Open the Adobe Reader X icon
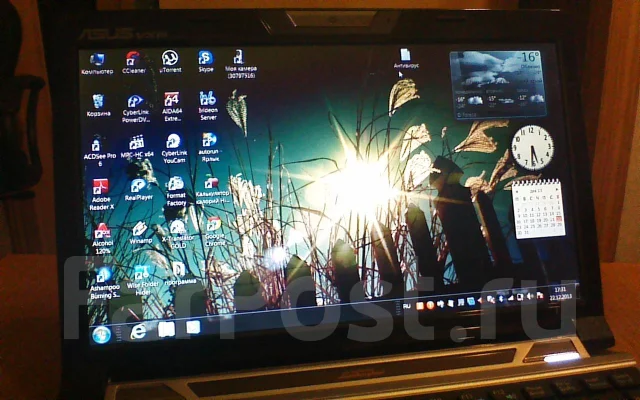This screenshot has height=400, width=640. tap(101, 195)
